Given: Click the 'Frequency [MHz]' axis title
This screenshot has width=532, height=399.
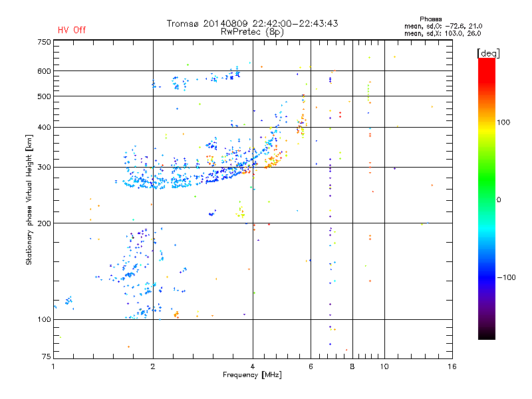Looking at the screenshot, I should (252, 375).
